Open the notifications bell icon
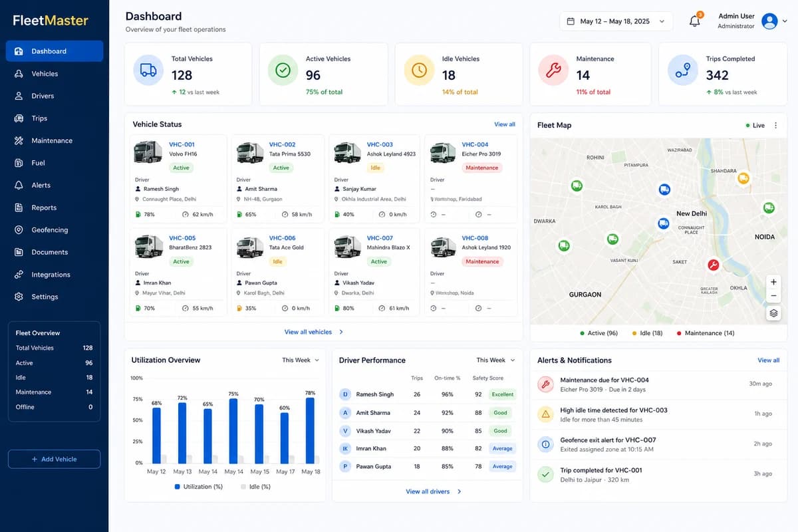The width and height of the screenshot is (798, 532). point(695,21)
